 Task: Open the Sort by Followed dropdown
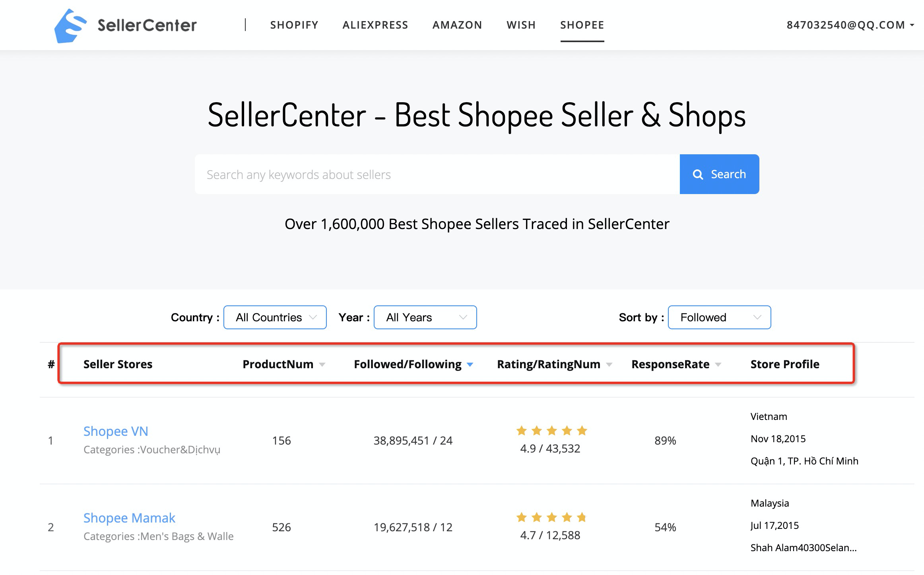tap(720, 317)
